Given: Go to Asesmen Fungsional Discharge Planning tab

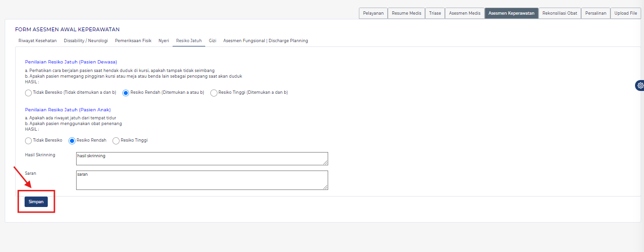Looking at the screenshot, I should point(265,41).
